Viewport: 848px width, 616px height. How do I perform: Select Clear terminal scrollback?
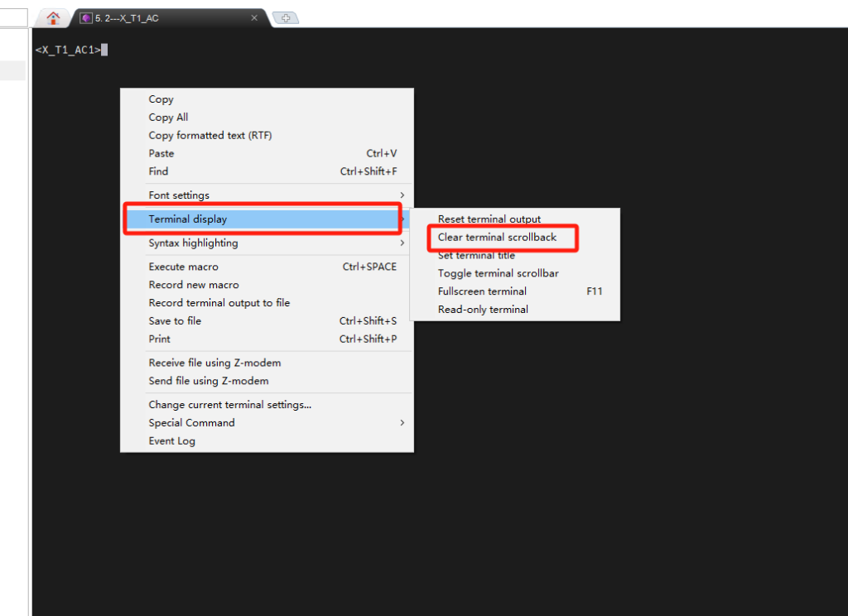pos(497,238)
